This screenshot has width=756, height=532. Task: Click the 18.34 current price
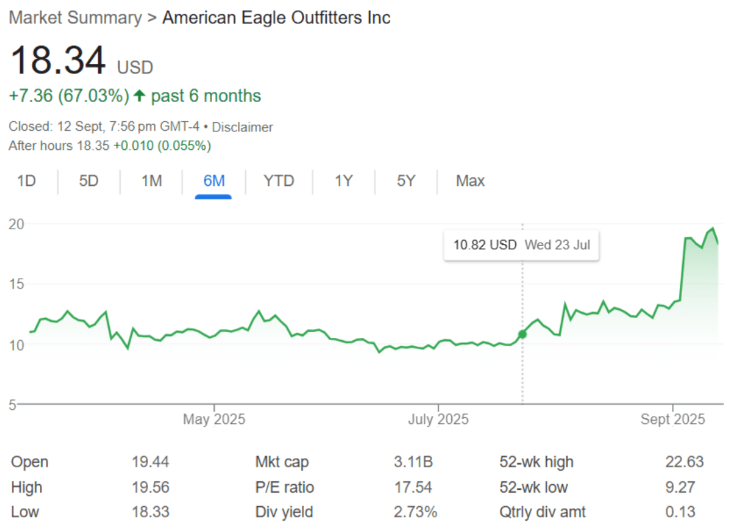coord(58,61)
